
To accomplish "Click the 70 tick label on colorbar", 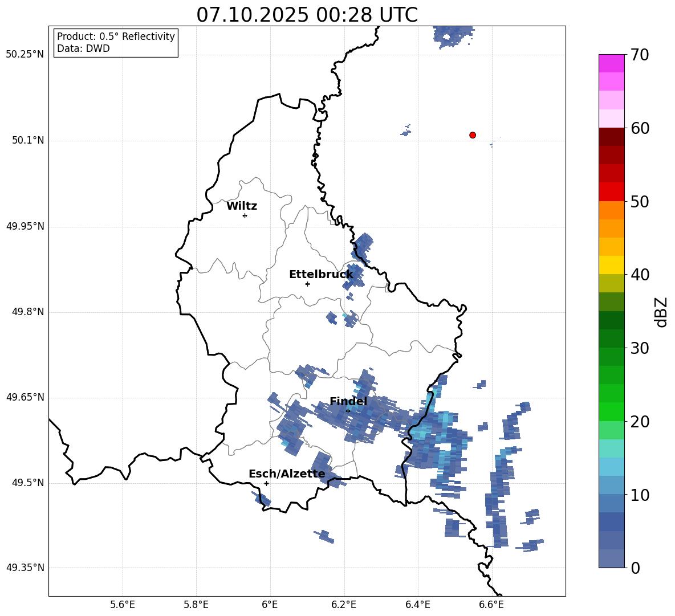I will pyautogui.click(x=639, y=55).
